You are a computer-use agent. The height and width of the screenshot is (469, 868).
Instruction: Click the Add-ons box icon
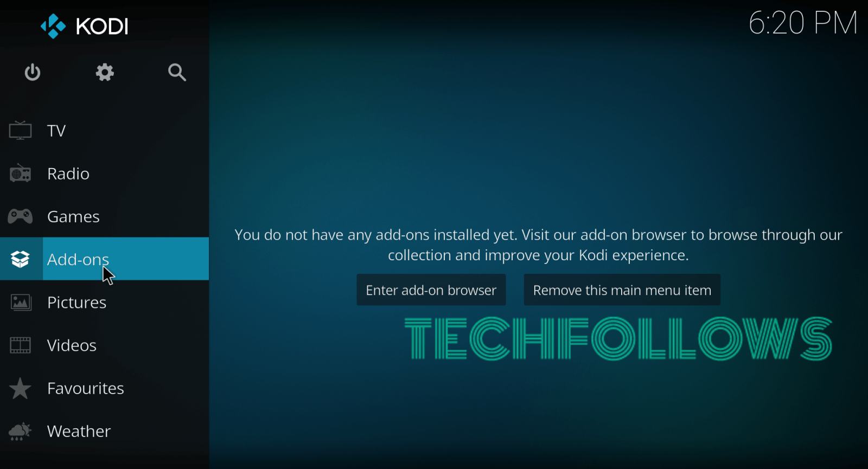tap(20, 259)
